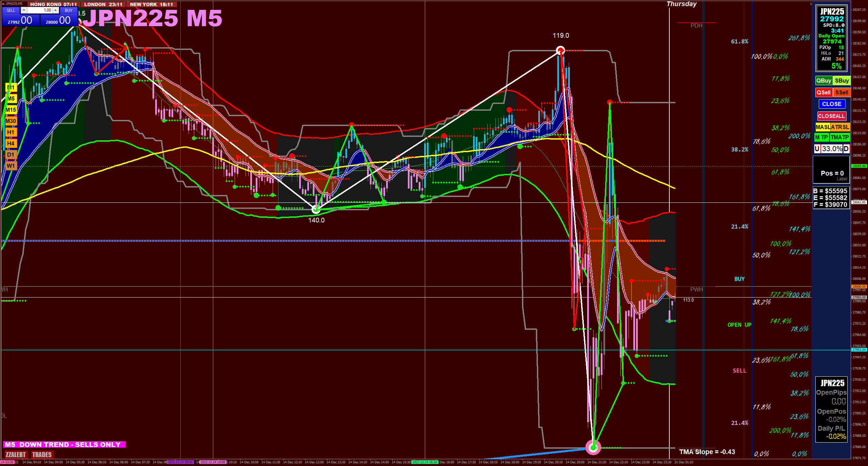Switch to M30 timeframe button
Viewport: 868px width, 466px height.
(x=11, y=121)
